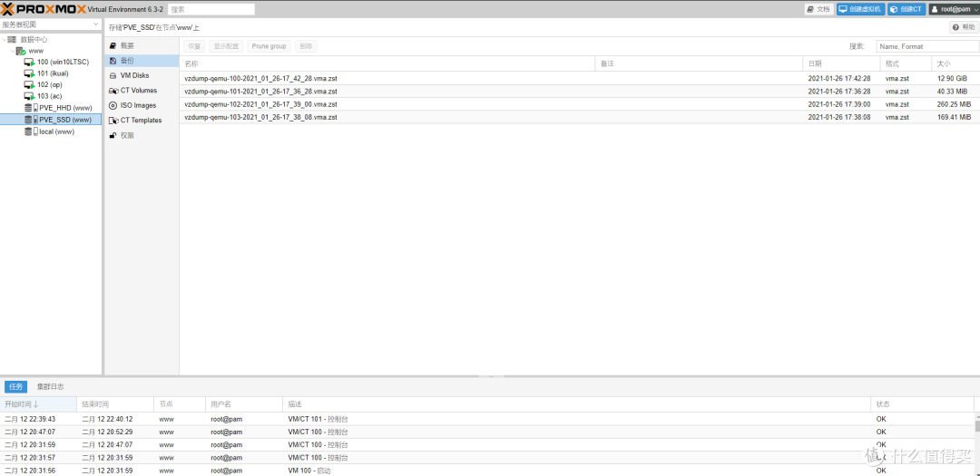Select VM 101 (ikuai) in the tree
Viewport: 980px width, 476px height.
click(52, 73)
